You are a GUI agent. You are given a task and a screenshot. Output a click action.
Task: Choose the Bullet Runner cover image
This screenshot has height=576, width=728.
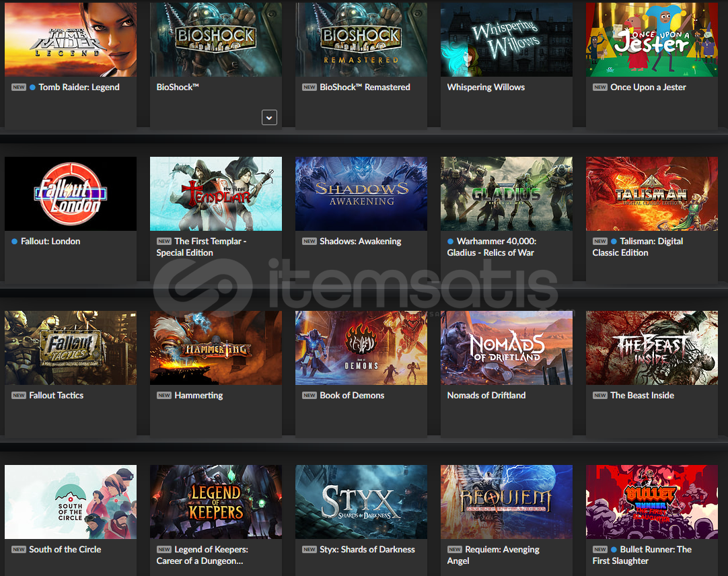click(x=652, y=502)
